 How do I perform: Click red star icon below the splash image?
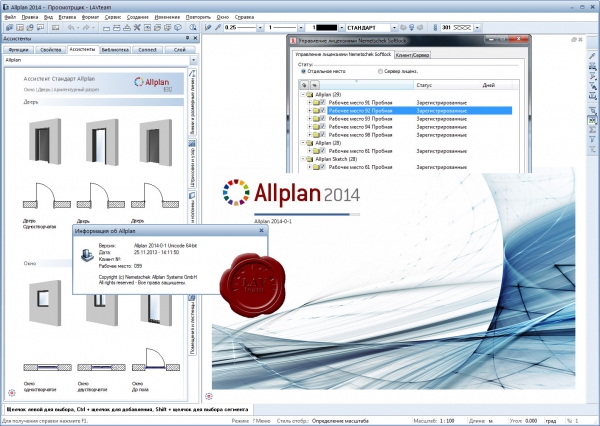tap(209, 396)
